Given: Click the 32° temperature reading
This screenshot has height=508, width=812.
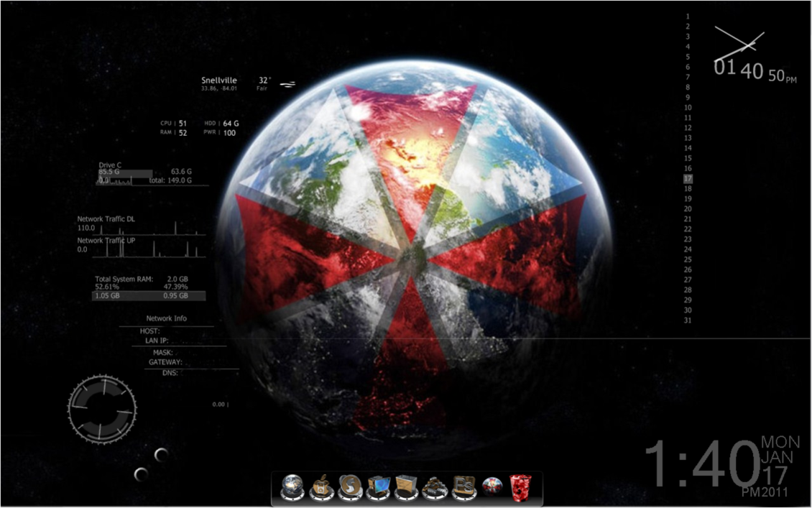Looking at the screenshot, I should click(264, 80).
